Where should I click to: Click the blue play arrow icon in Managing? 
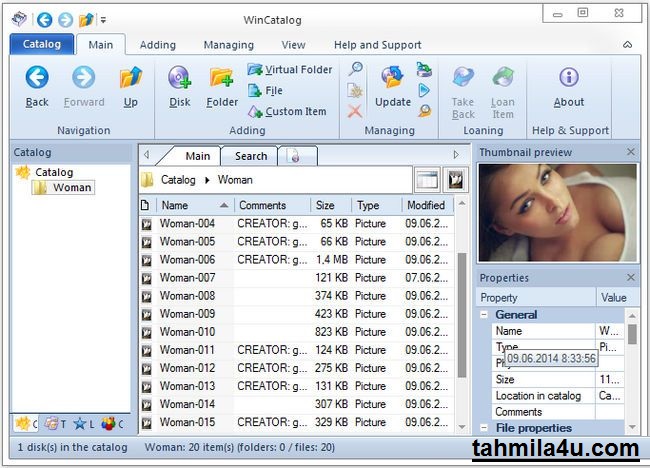point(424,90)
